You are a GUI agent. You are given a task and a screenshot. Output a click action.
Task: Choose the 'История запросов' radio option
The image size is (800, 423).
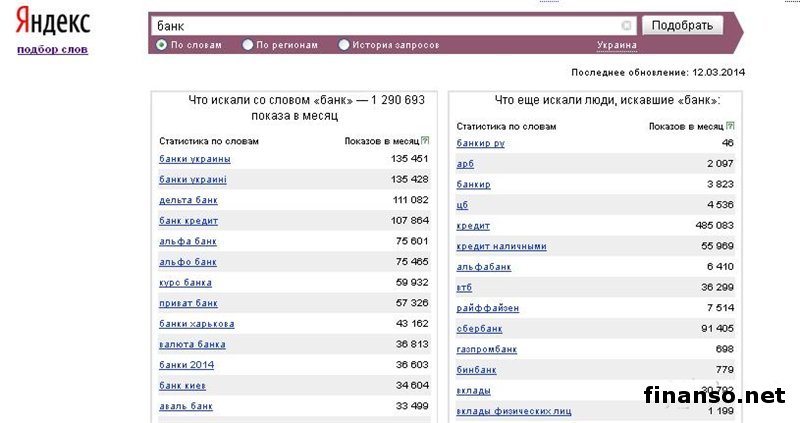(344, 45)
